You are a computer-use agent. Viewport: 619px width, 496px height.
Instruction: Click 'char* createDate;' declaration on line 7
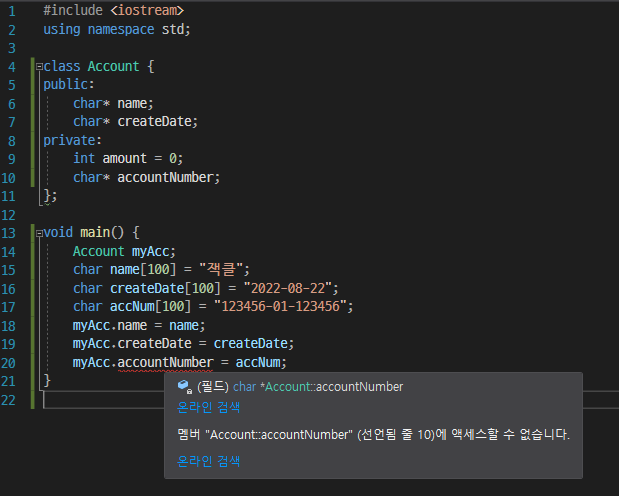tap(135, 121)
